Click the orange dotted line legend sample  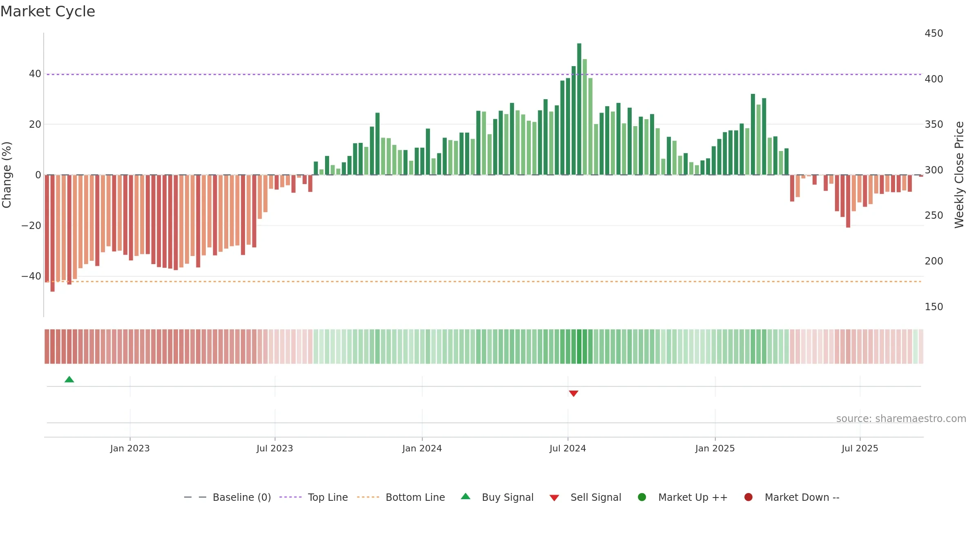coord(368,497)
